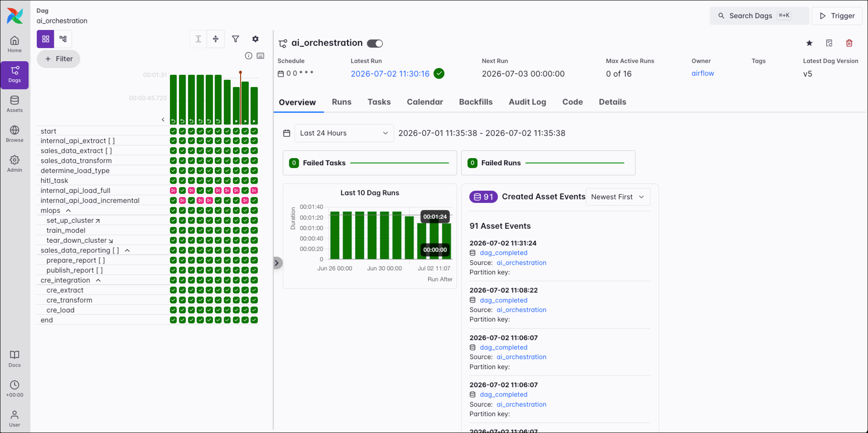Add a Filter to grid

(x=59, y=59)
